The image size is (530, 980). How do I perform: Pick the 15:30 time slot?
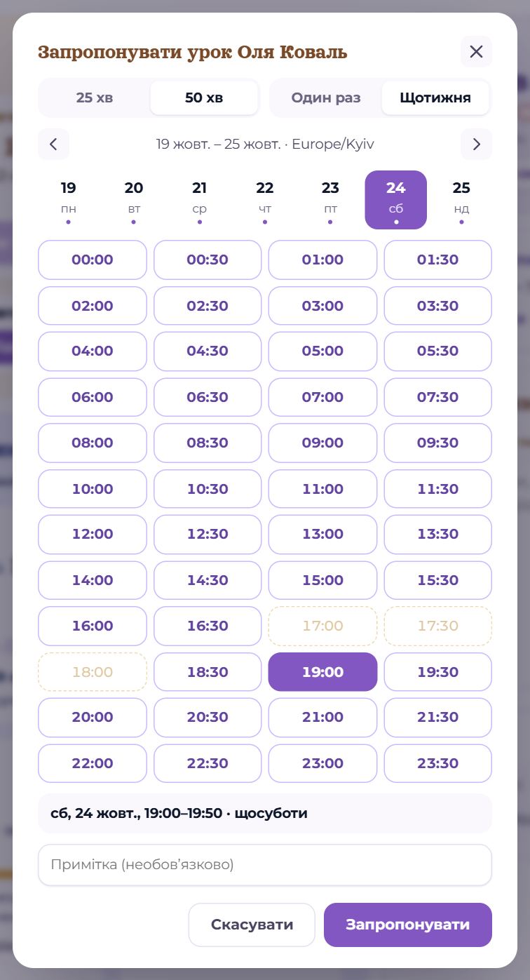click(438, 580)
